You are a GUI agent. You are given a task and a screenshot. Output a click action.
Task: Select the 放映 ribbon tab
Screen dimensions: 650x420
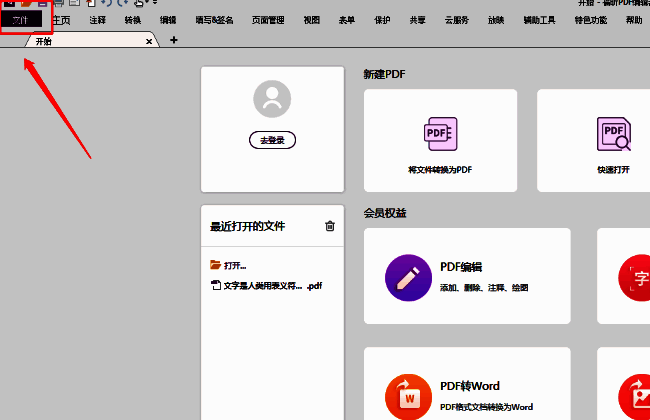tap(496, 20)
